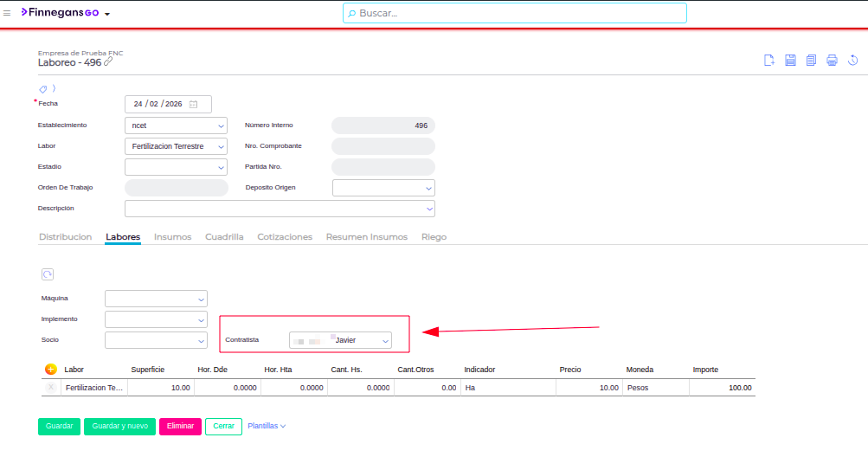Click the refresh icon above Maquina
868x457 pixels.
48,274
